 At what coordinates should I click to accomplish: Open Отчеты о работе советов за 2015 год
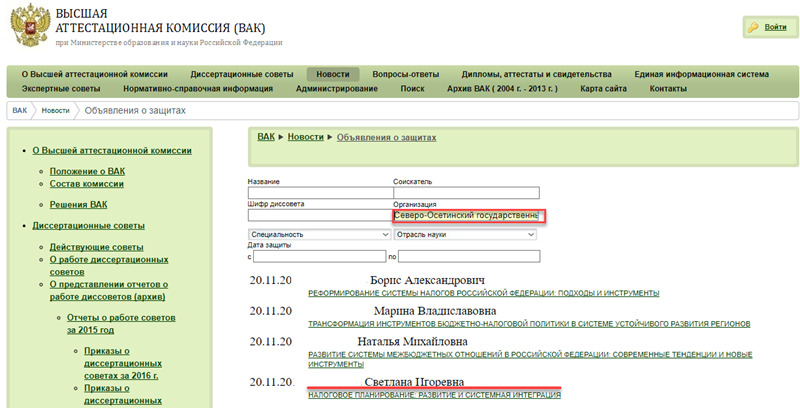coord(121,323)
